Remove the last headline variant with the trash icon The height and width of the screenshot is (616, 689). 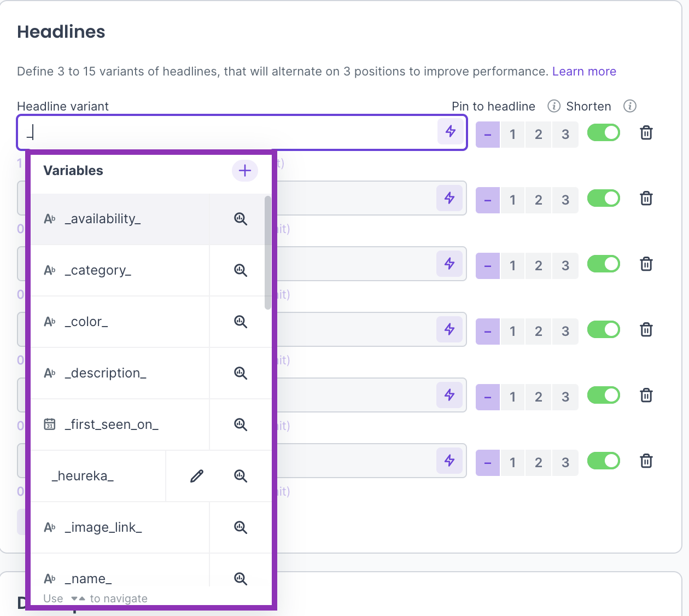click(646, 461)
